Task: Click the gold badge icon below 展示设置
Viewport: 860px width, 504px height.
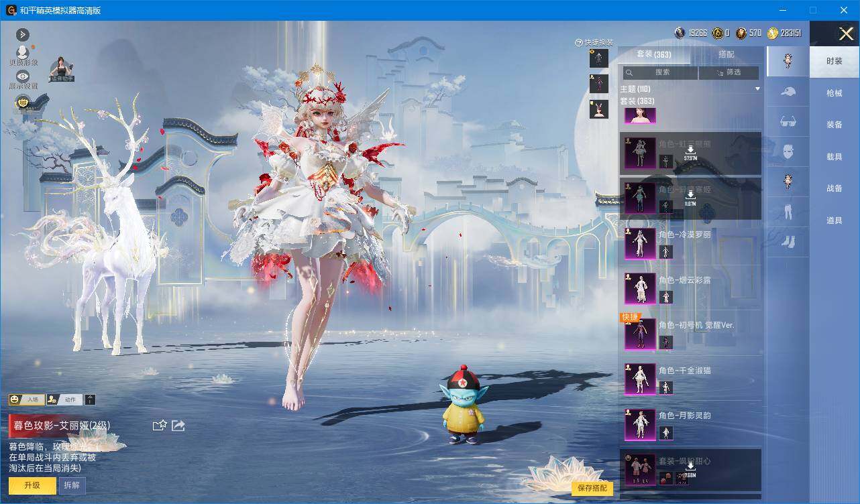Action: pos(23,103)
